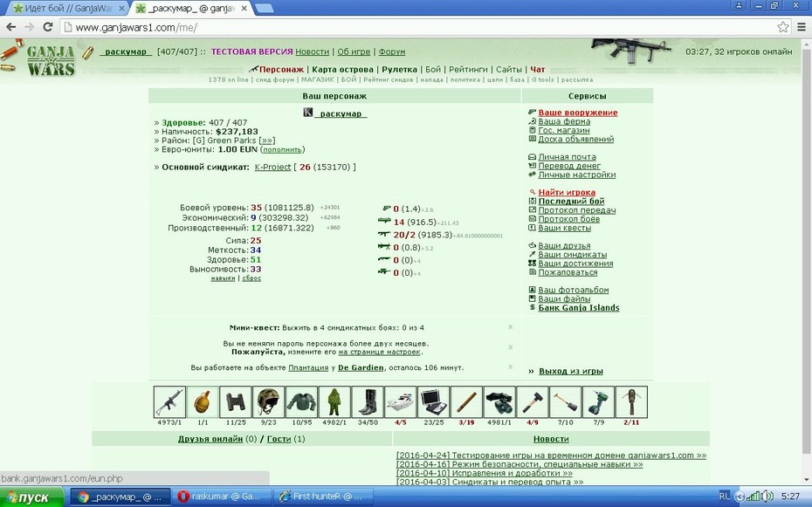Open the item labeled 2/11
The height and width of the screenshot is (507, 812).
click(631, 402)
